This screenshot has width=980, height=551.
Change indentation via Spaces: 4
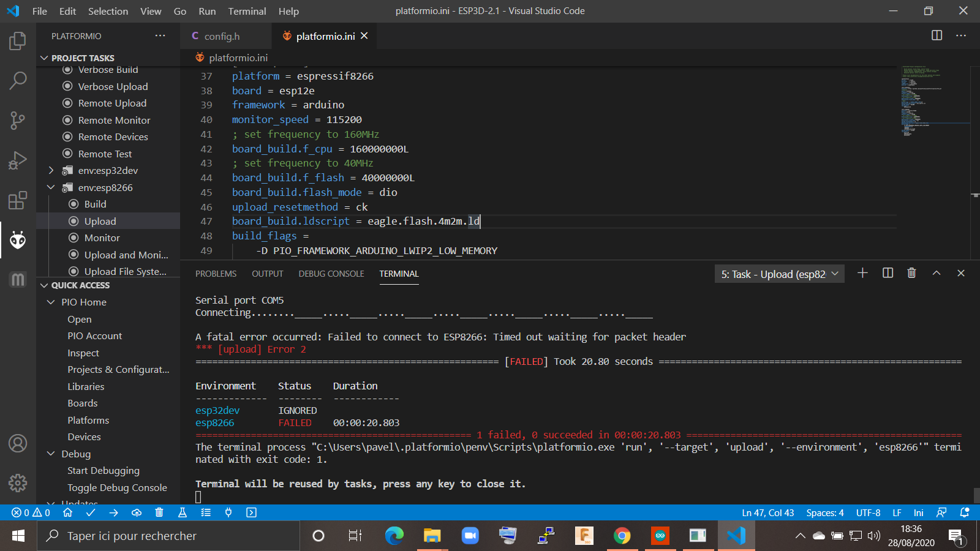[x=825, y=512]
